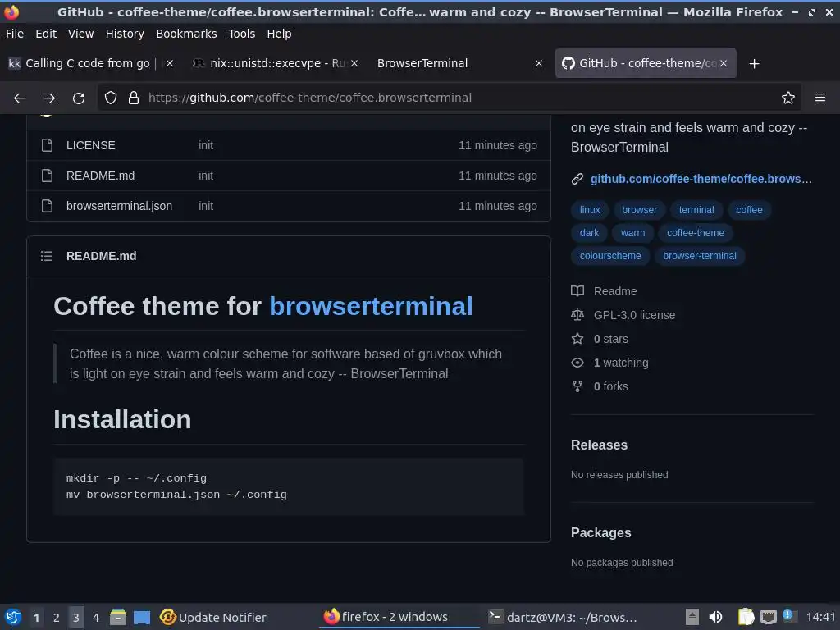
Task: Open the volume control in system tray
Action: click(x=715, y=617)
